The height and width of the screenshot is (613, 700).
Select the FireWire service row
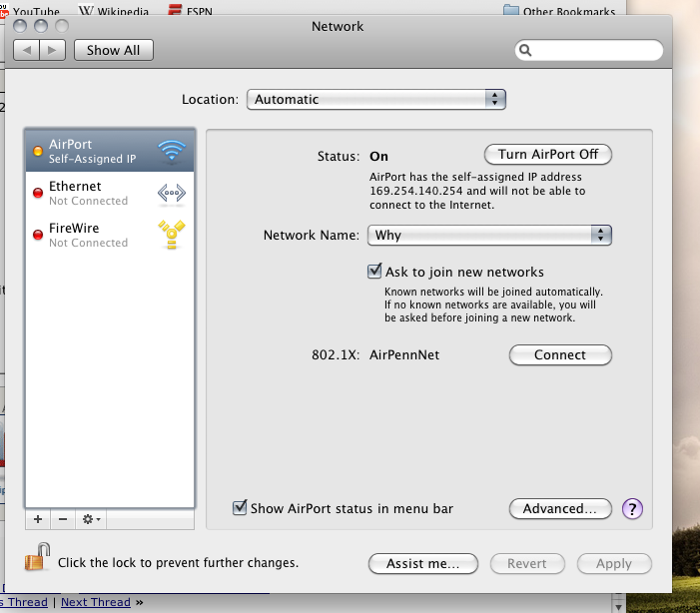[110, 235]
